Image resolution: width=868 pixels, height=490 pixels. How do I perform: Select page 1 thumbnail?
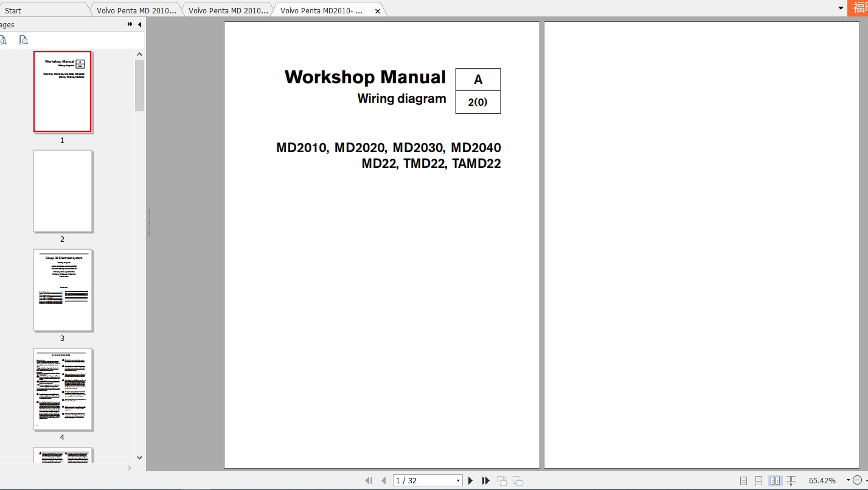click(62, 92)
